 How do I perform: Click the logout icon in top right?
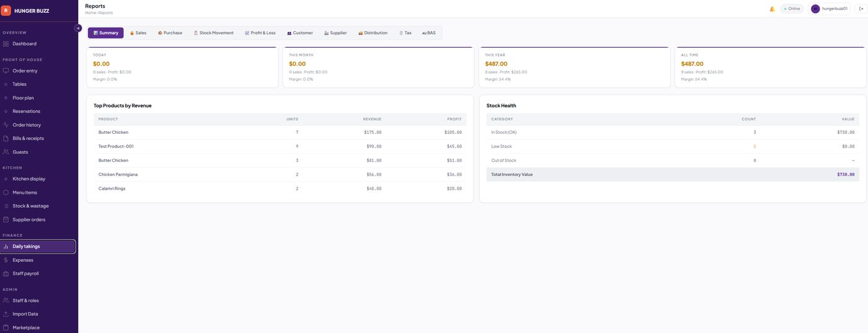861,9
